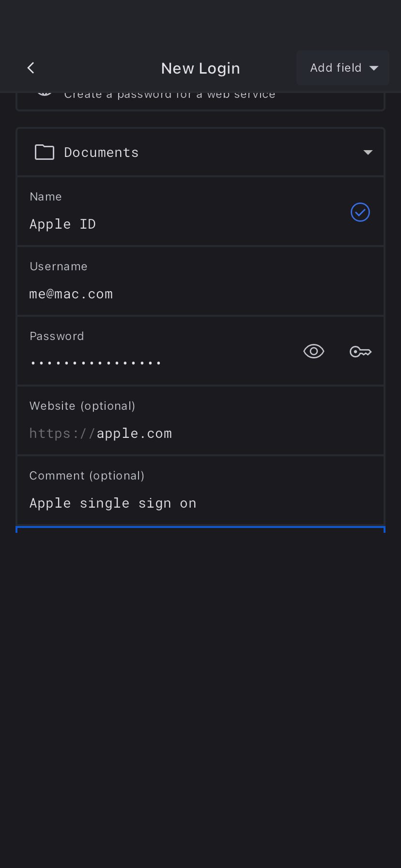This screenshot has width=401, height=868.
Task: Expand the Documents folder dropdown arrow
Action: (x=368, y=153)
